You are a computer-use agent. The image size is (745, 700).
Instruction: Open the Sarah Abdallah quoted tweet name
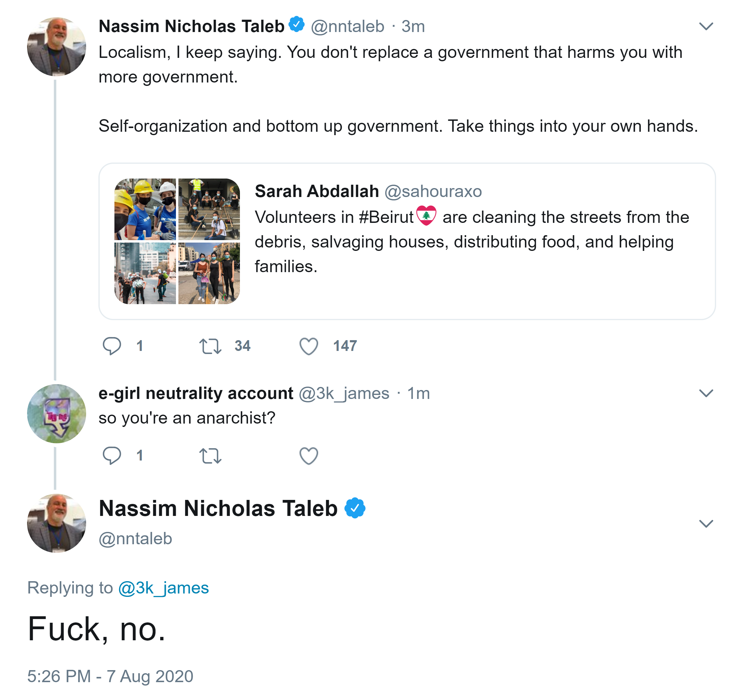pyautogui.click(x=317, y=191)
